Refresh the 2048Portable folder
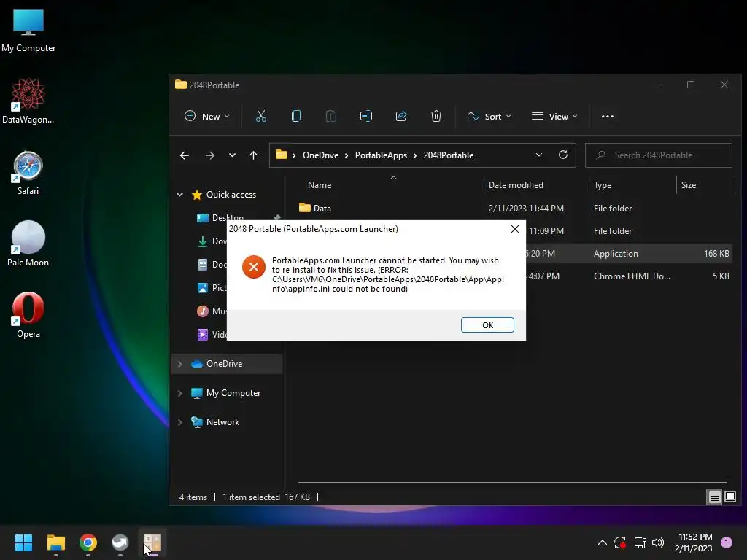The height and width of the screenshot is (560, 747). (x=563, y=155)
